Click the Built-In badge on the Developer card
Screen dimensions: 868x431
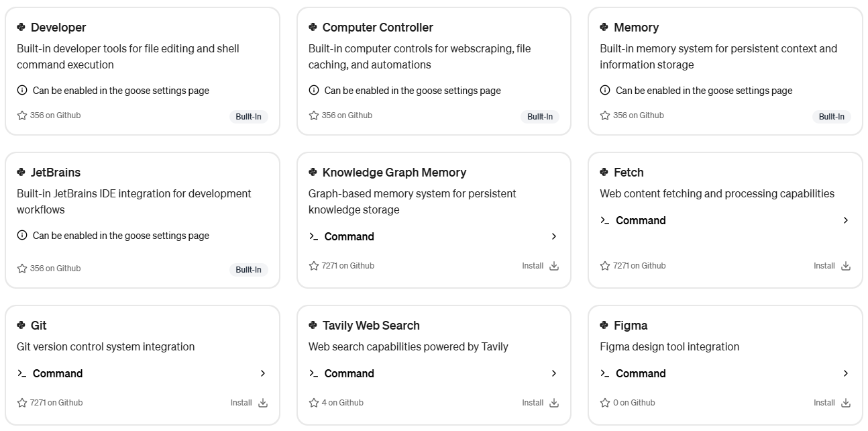pos(248,117)
